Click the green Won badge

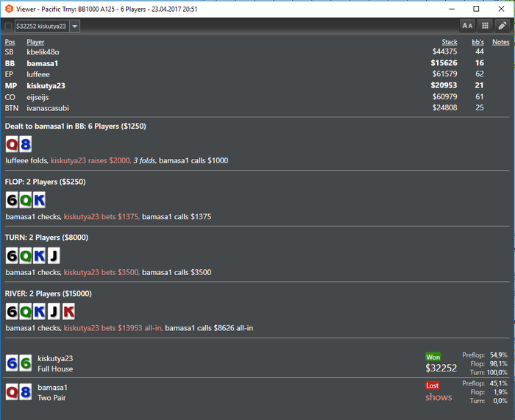(433, 357)
